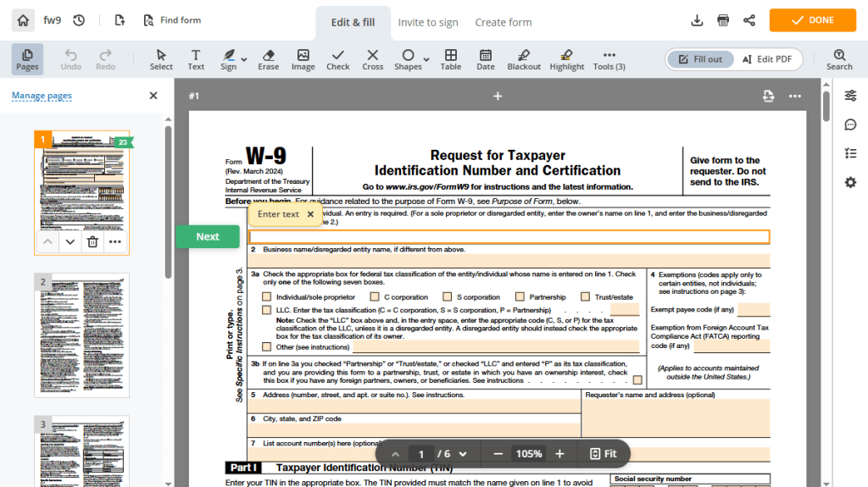Zoom out with minus button
868x487 pixels.
pos(498,454)
